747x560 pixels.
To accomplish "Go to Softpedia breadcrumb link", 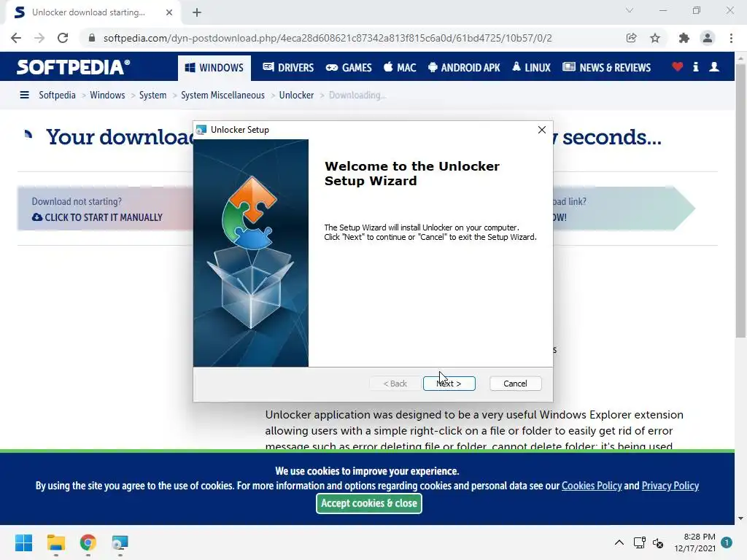I will click(57, 95).
